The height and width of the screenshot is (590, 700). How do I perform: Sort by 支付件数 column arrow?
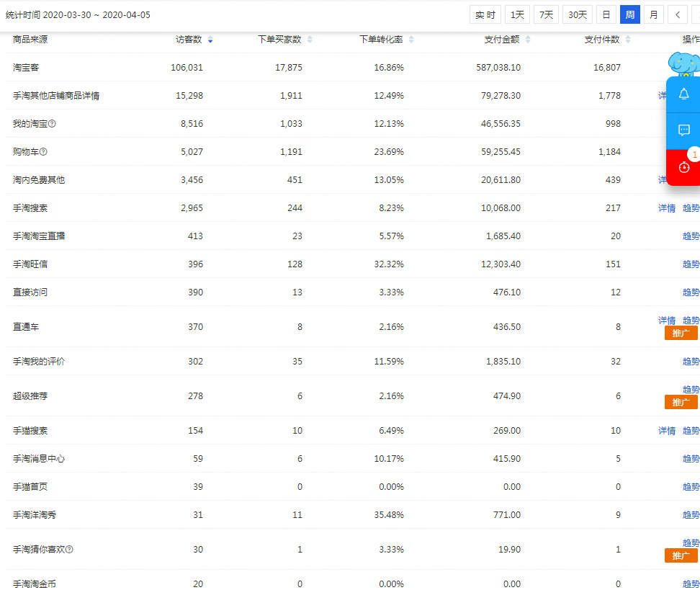(x=628, y=40)
